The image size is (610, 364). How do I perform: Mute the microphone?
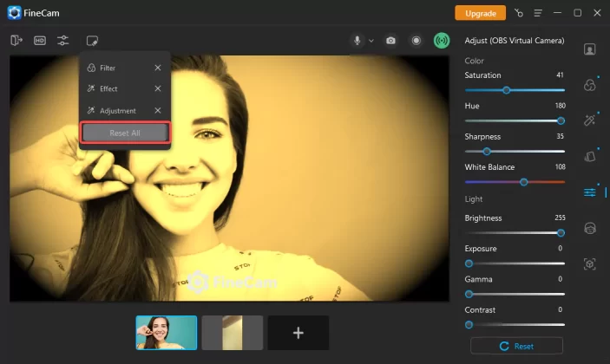[x=357, y=41]
